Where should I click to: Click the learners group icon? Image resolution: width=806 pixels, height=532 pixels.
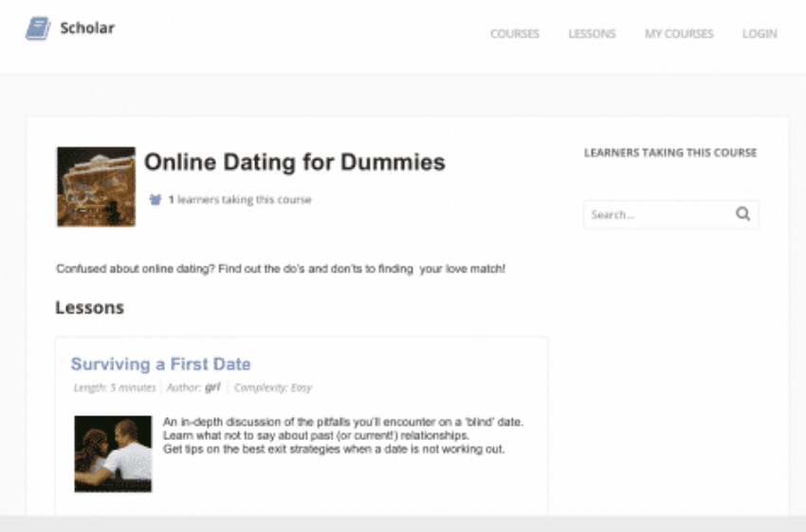point(156,199)
